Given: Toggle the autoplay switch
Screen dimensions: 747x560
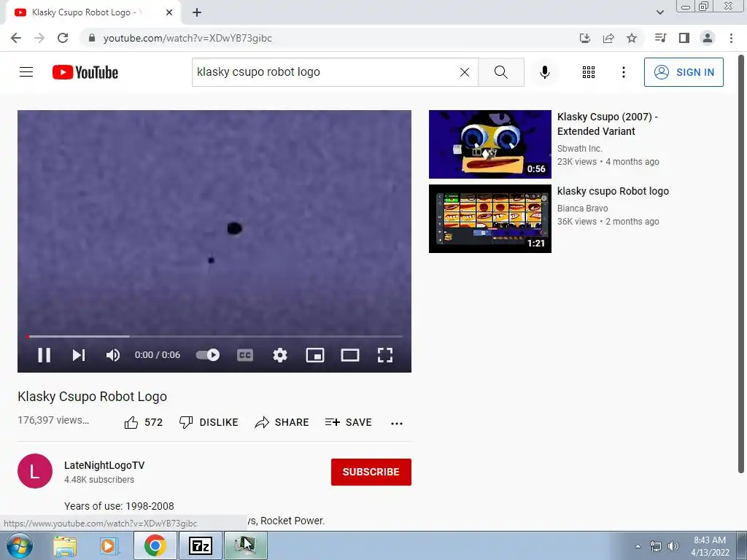Looking at the screenshot, I should pyautogui.click(x=208, y=355).
